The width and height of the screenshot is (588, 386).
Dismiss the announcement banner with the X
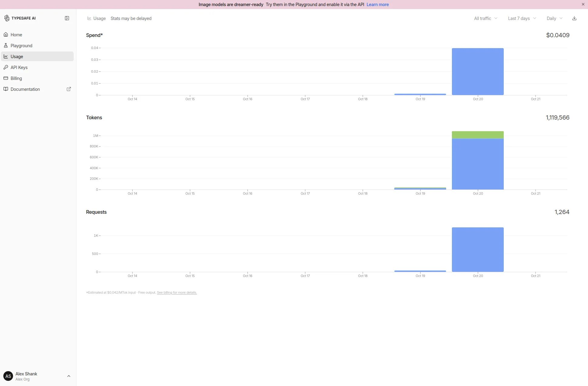click(583, 4)
